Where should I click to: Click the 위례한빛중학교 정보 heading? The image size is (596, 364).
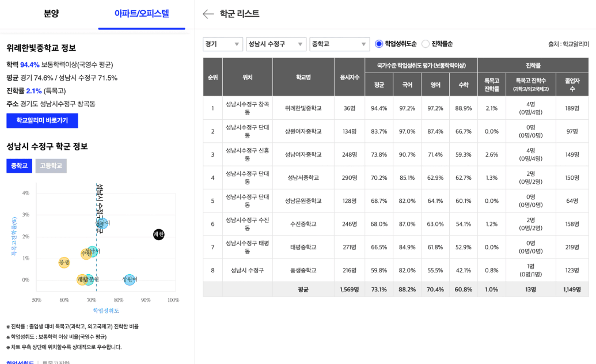pos(41,48)
